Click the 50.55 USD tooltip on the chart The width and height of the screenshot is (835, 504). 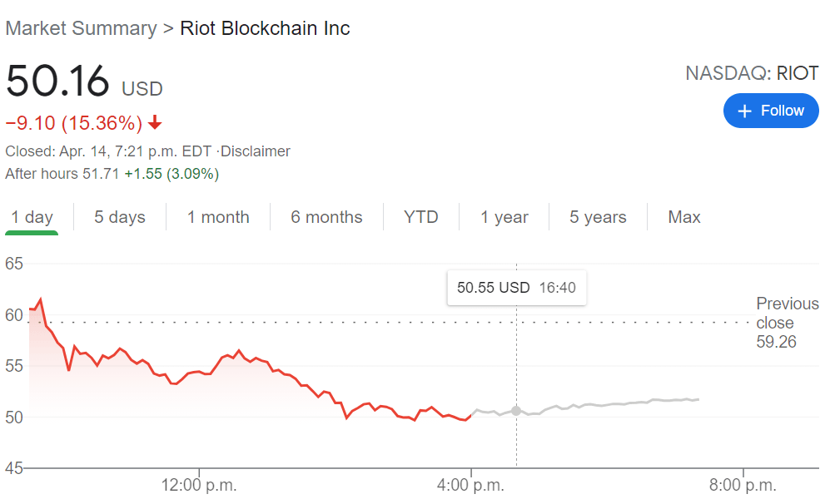516,287
